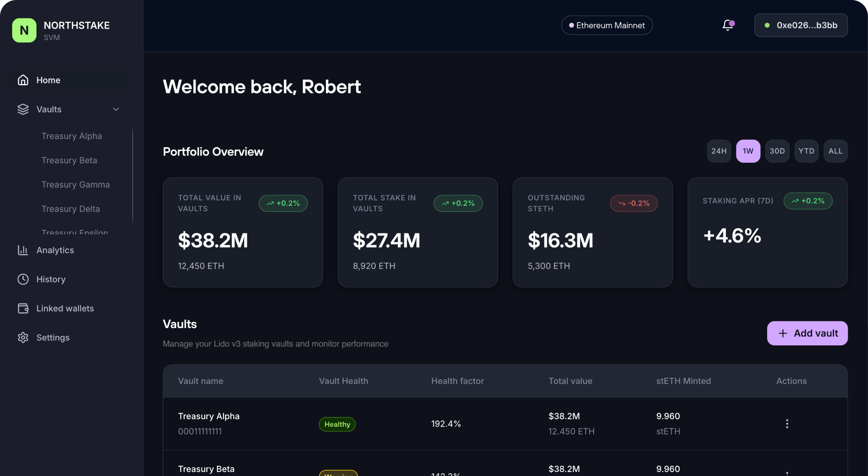Viewport: 868px width, 476px height.
Task: Click the Northstake logo badge
Action: 24,30
